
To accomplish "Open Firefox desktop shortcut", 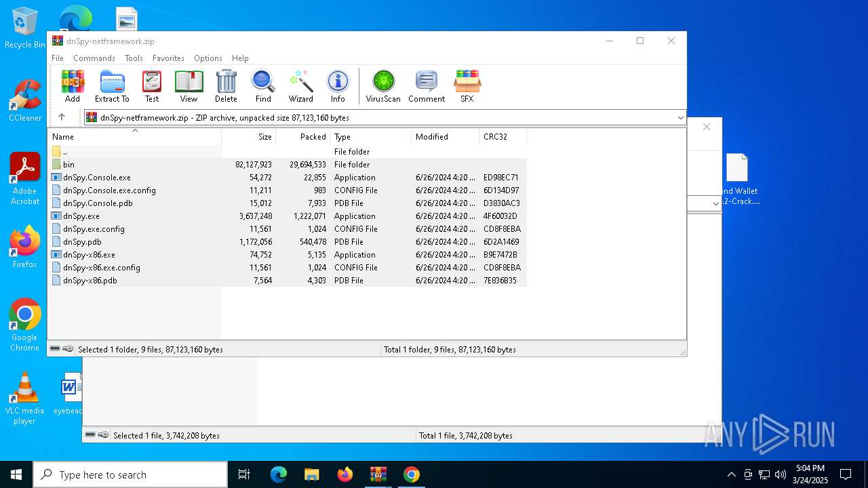I will point(24,247).
